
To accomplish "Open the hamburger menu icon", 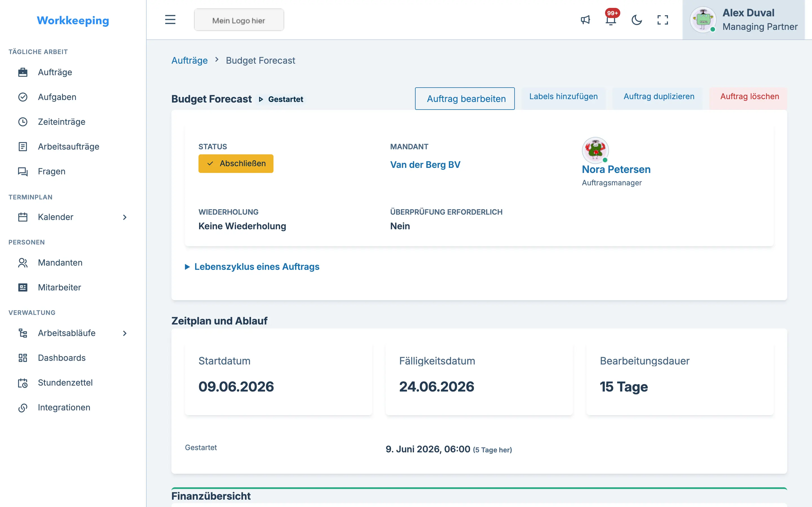I will [x=170, y=20].
